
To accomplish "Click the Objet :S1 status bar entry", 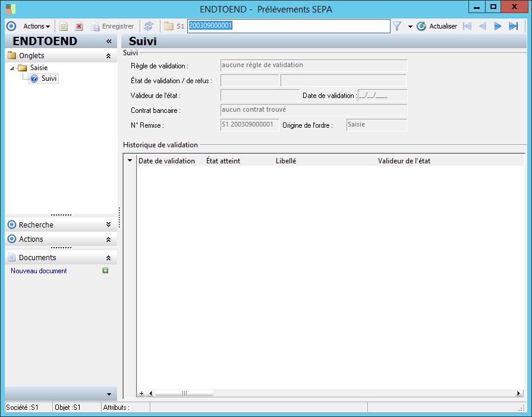I will click(x=77, y=407).
